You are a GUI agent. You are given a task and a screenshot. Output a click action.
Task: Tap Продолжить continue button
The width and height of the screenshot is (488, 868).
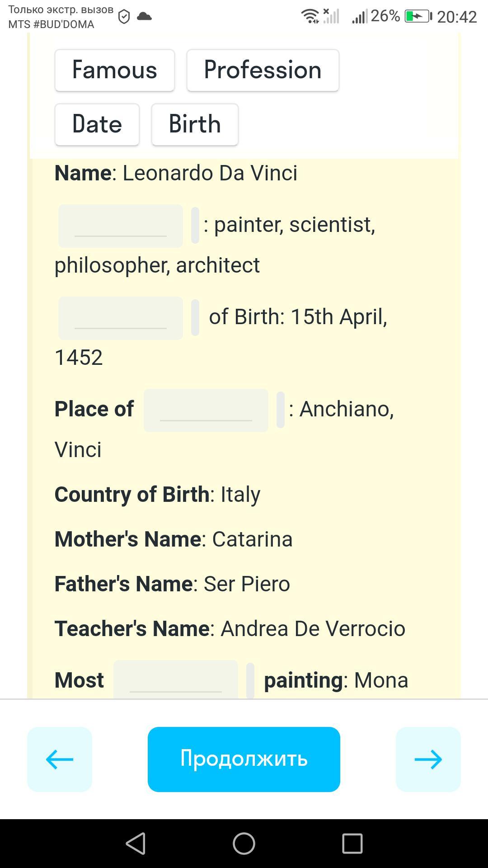[244, 759]
